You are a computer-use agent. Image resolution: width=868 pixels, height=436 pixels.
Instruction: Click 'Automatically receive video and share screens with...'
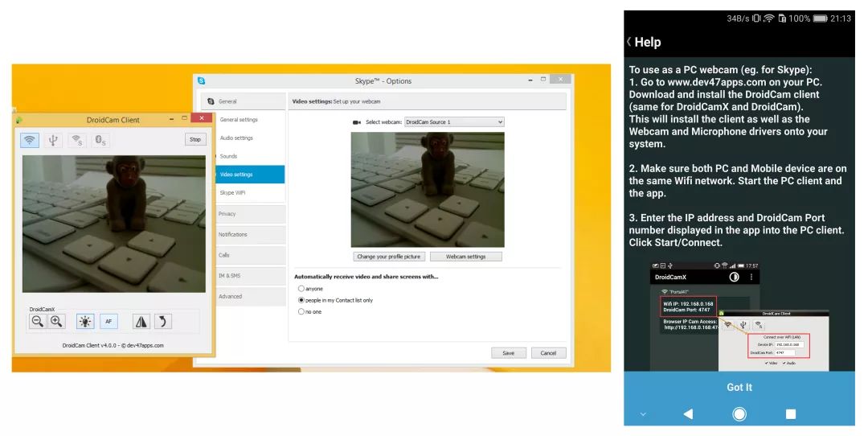pos(366,277)
